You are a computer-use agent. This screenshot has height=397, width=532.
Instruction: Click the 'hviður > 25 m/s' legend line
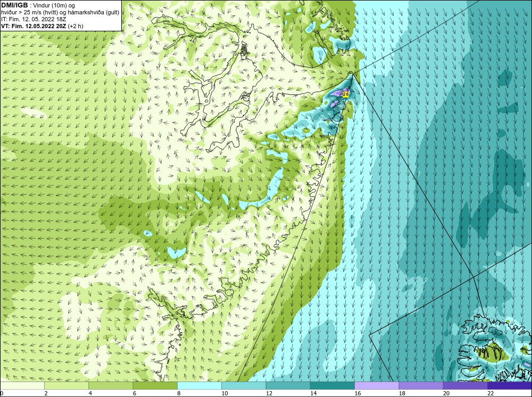[x=60, y=13]
